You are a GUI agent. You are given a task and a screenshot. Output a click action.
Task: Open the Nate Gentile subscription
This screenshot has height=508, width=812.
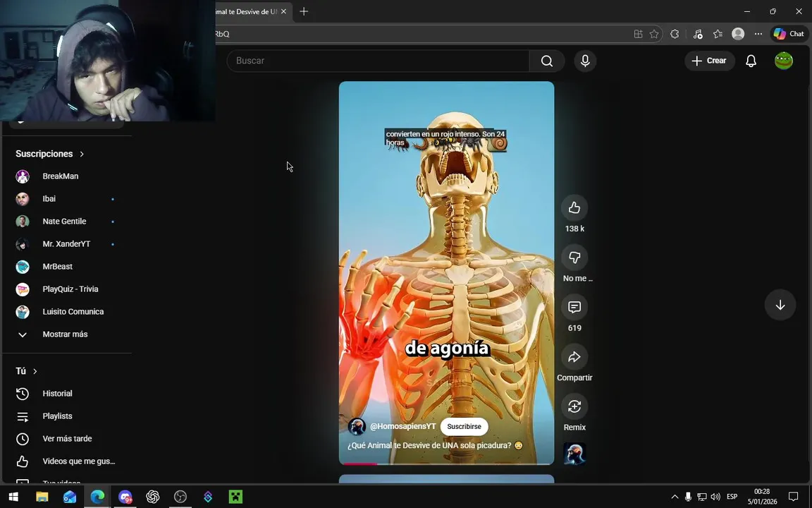tap(66, 222)
